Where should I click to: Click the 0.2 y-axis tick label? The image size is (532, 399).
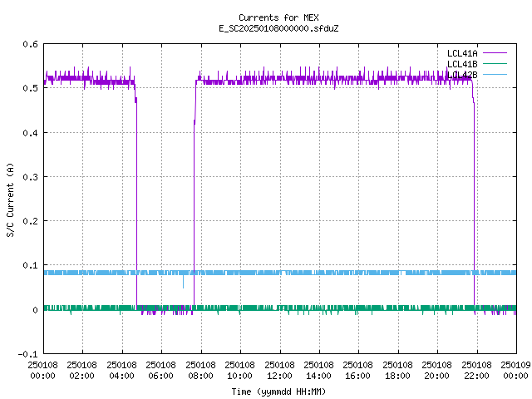(x=30, y=221)
